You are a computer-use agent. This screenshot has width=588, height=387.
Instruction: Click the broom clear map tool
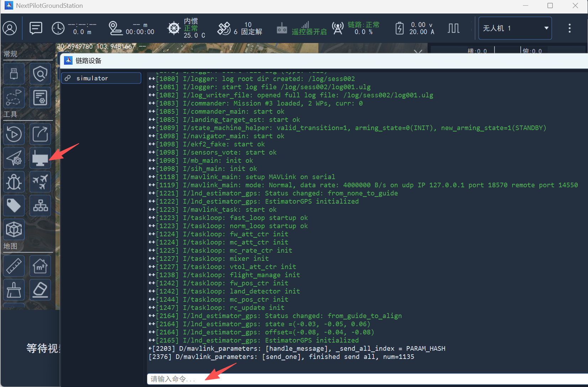(14, 290)
